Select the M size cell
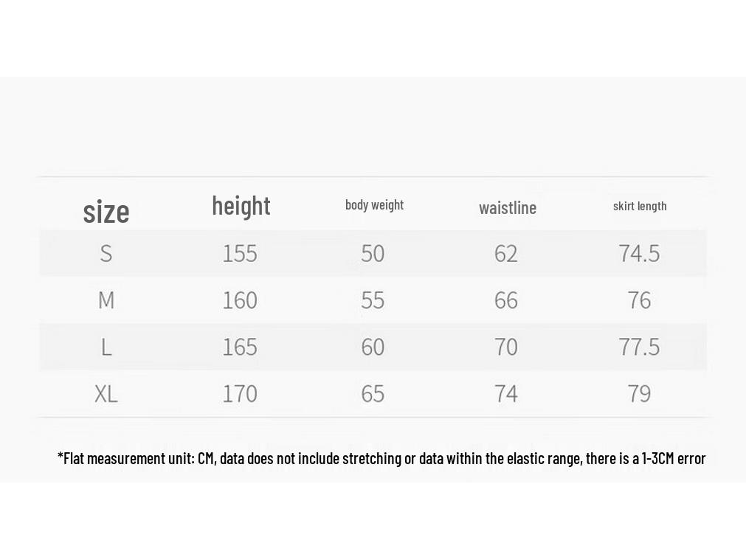This screenshot has width=746, height=560. (x=106, y=300)
